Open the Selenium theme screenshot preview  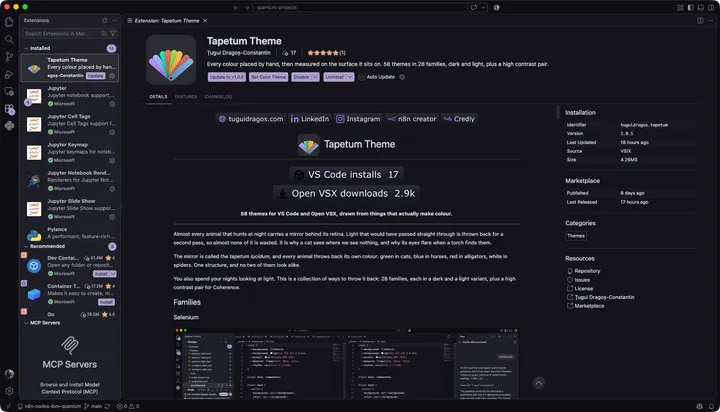pos(346,363)
